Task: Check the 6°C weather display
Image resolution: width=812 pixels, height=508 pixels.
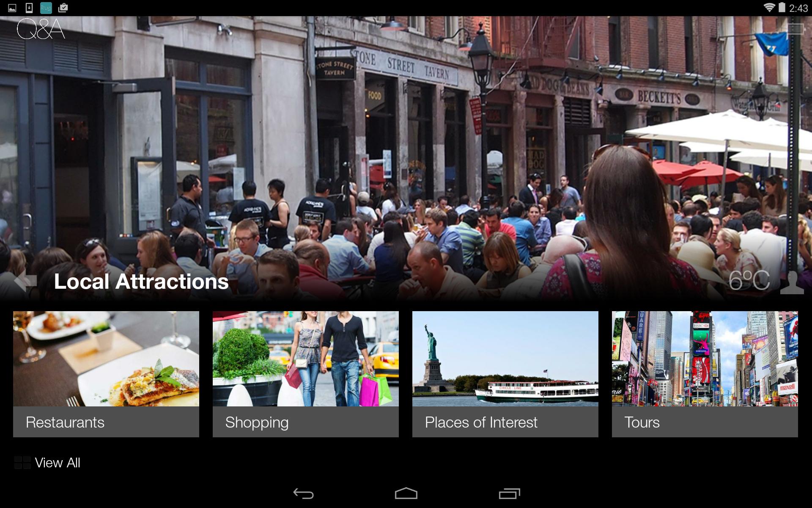Action: (x=749, y=280)
